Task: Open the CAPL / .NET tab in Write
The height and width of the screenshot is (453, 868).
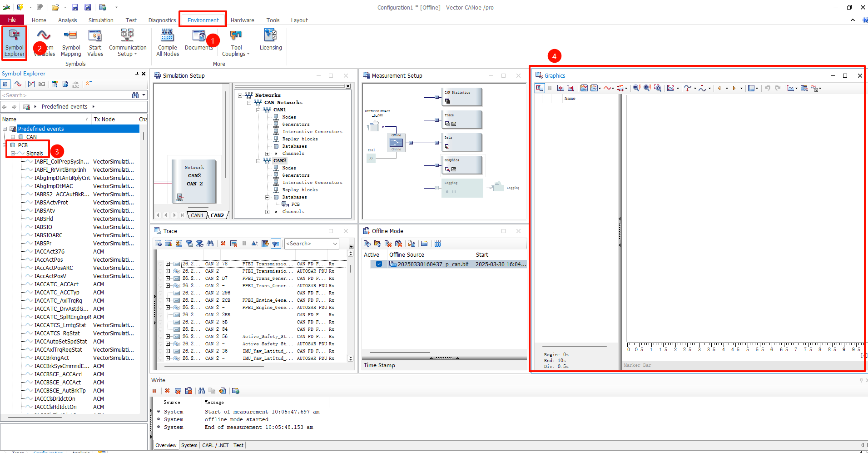Action: tap(215, 445)
